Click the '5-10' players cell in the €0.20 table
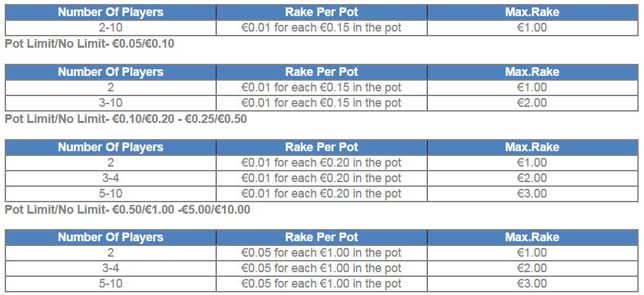Screen dimensions: 644x295 tap(110, 194)
